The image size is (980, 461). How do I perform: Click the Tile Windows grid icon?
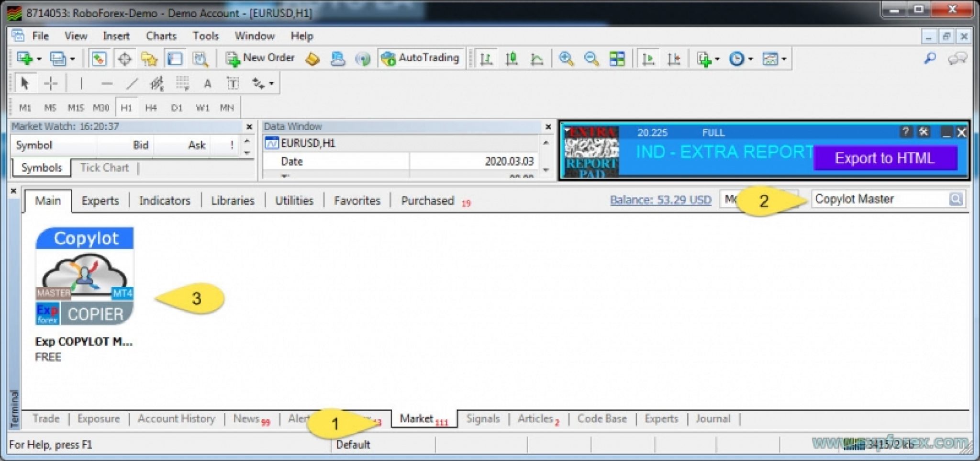(x=617, y=59)
